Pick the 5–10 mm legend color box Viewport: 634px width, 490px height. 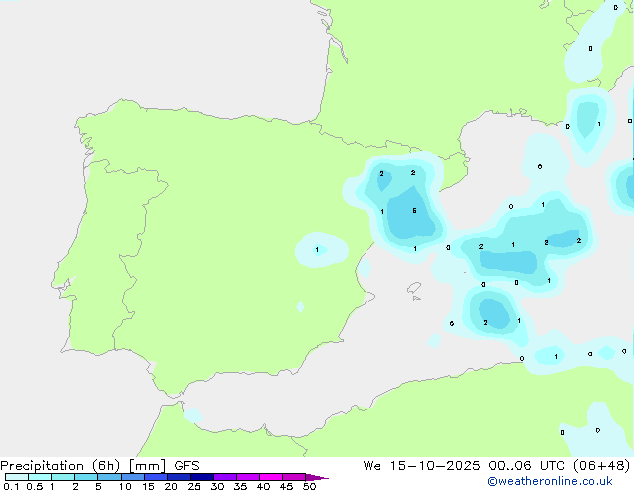pos(109,477)
